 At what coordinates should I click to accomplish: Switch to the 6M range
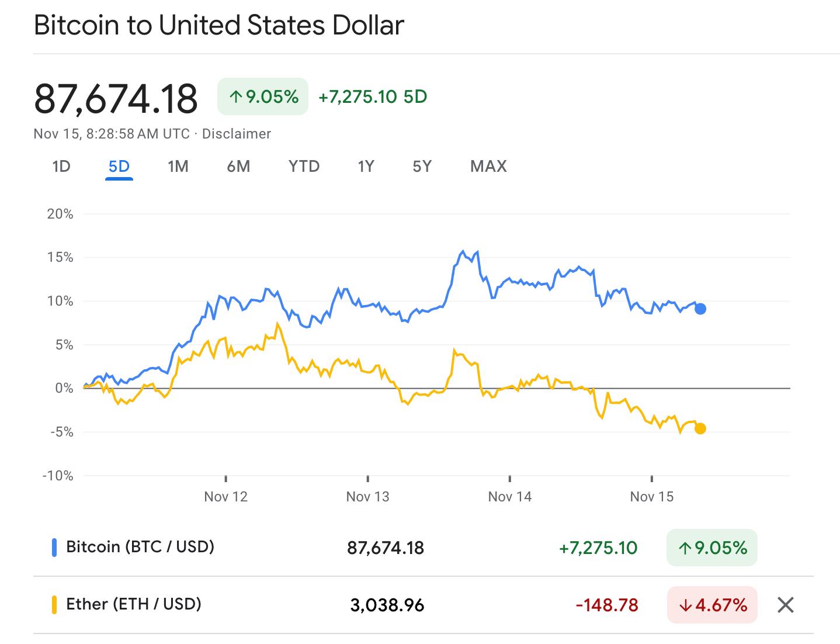click(238, 167)
